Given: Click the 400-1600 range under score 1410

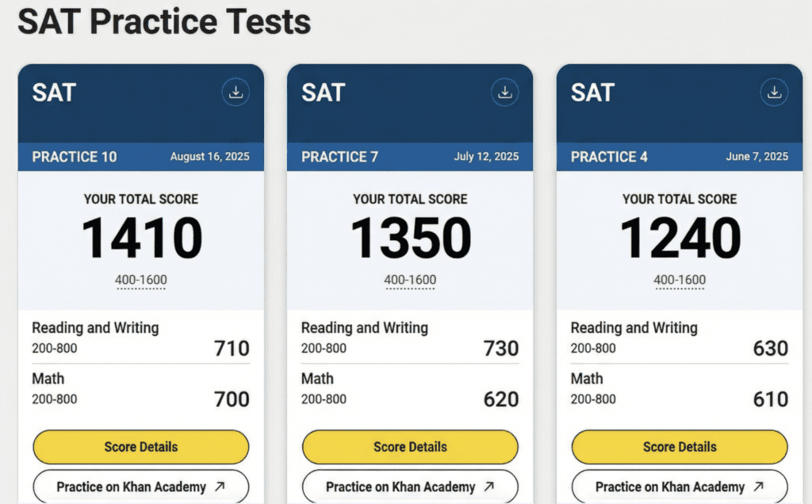Looking at the screenshot, I should pyautogui.click(x=141, y=280).
